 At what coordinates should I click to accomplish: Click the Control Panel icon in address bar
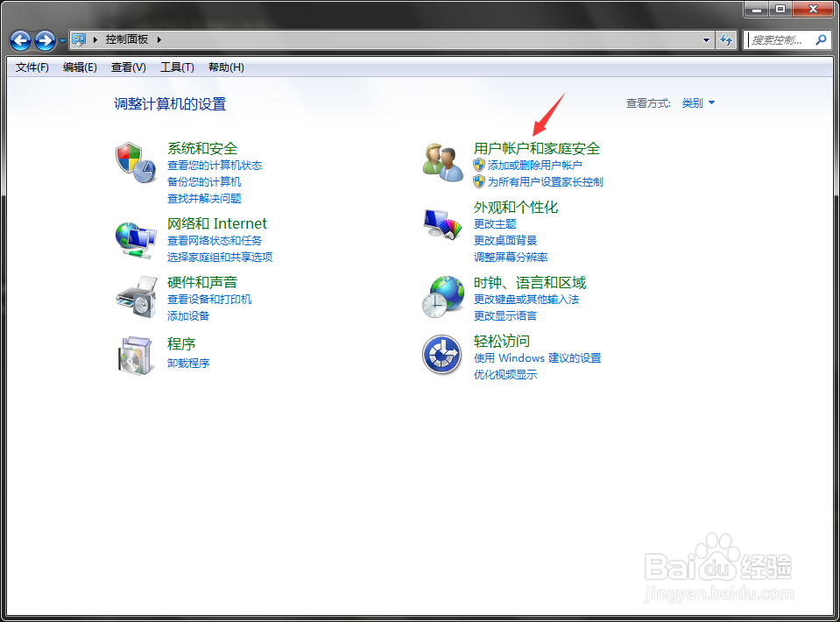click(80, 39)
